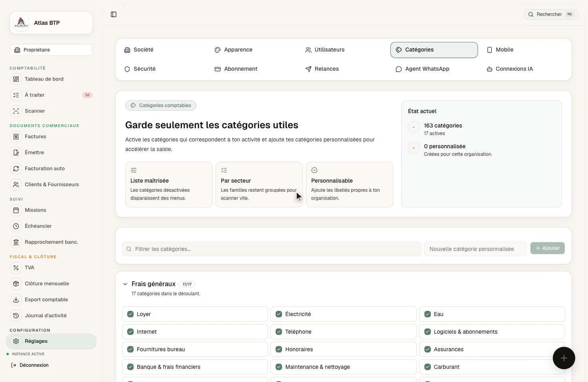Uncheck the Fournitures bureau category
588x382 pixels.
tap(130, 349)
